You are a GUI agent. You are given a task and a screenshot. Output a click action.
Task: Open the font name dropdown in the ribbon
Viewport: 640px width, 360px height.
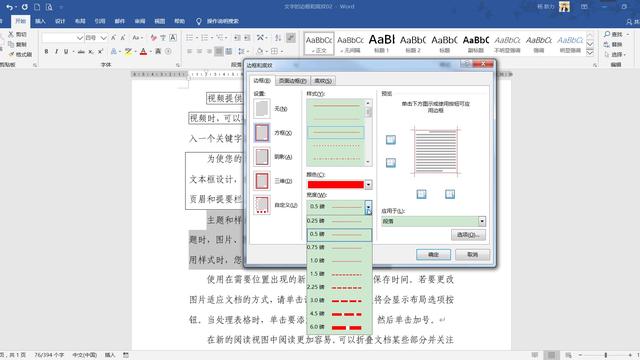(x=80, y=38)
